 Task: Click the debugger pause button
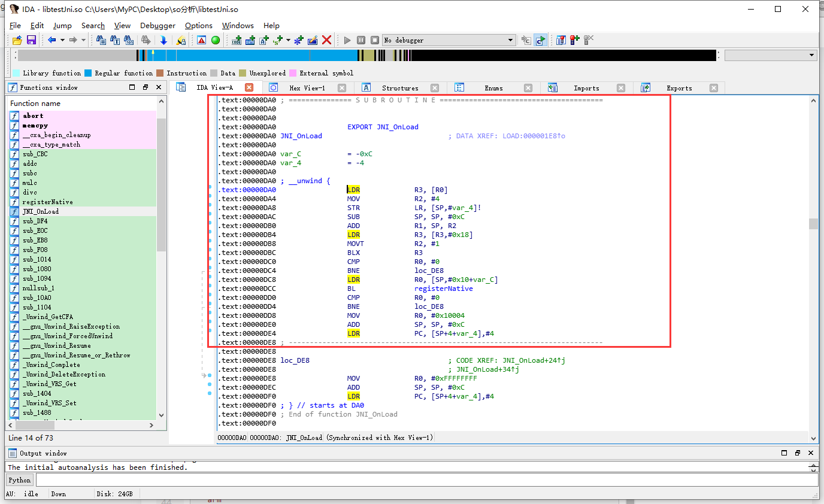[361, 40]
